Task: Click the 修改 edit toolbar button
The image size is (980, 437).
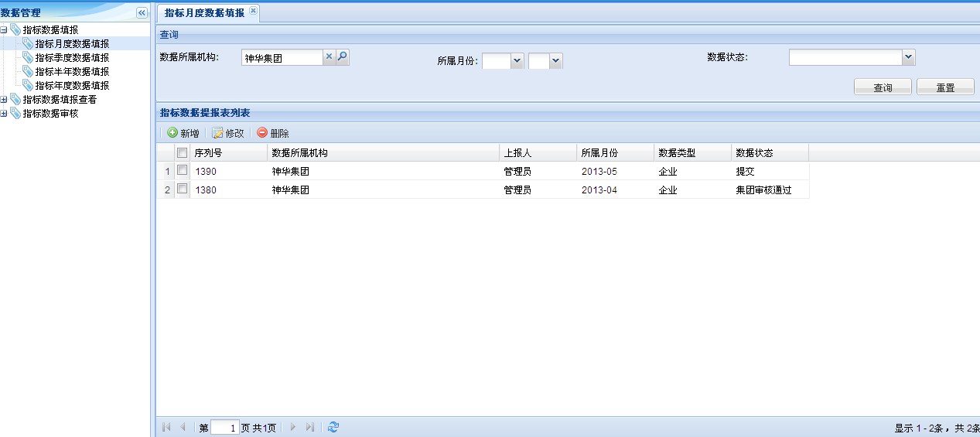Action: [228, 133]
